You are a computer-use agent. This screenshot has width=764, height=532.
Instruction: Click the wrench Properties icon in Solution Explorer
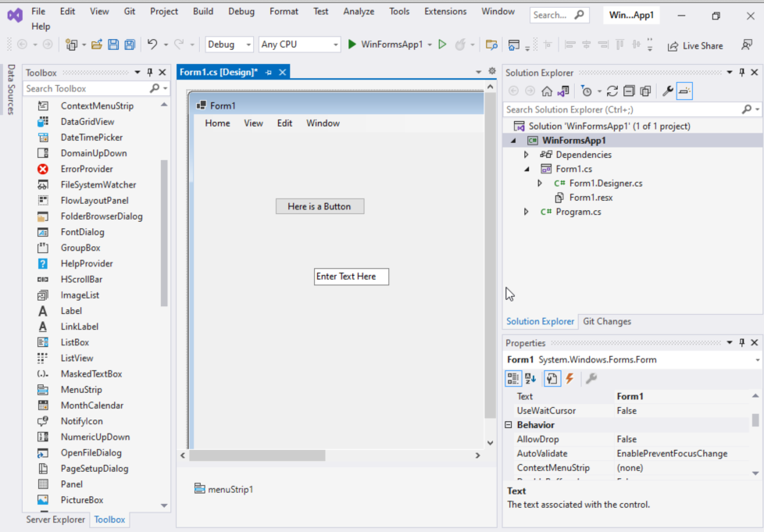(x=668, y=91)
